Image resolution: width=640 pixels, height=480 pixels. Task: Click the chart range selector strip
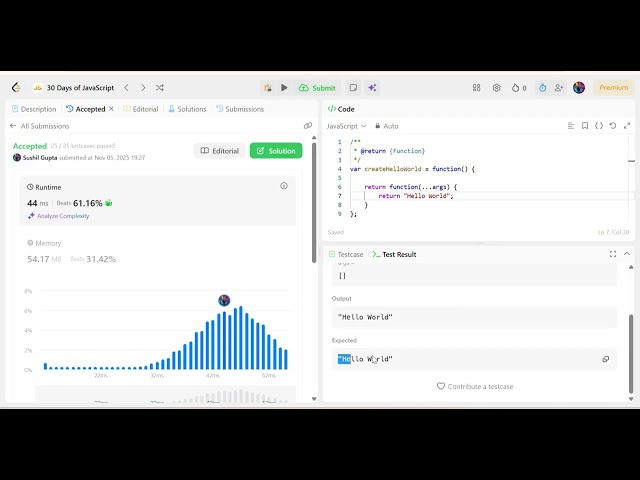tap(165, 394)
